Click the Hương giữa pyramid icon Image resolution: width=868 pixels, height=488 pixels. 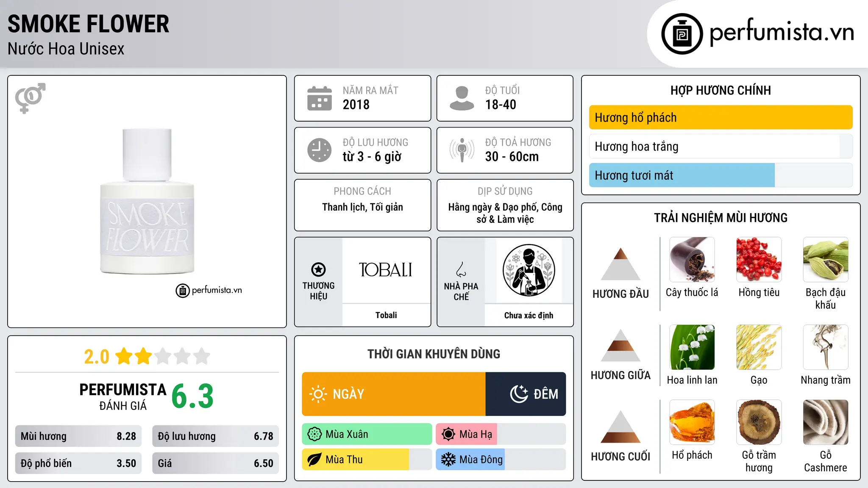click(620, 345)
